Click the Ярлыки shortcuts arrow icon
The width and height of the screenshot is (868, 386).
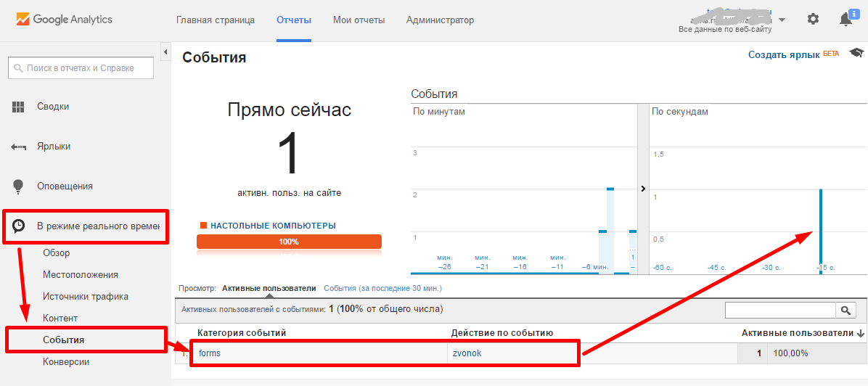[x=18, y=147]
